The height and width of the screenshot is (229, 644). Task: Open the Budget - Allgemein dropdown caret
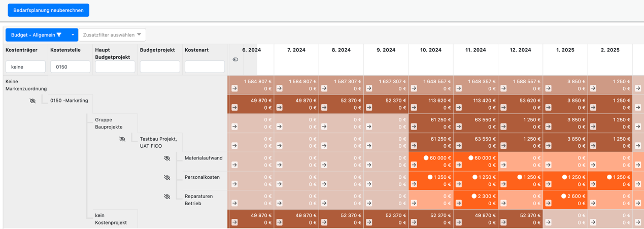click(x=73, y=35)
